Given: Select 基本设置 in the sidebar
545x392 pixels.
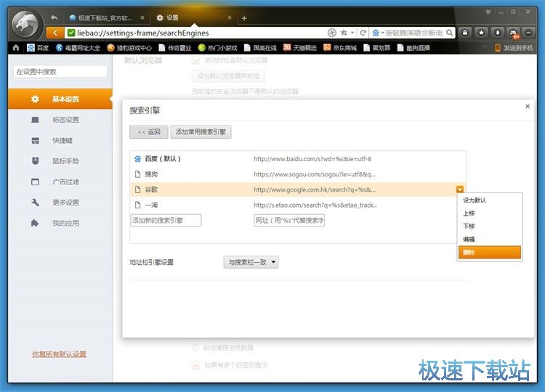Looking at the screenshot, I should (x=60, y=99).
